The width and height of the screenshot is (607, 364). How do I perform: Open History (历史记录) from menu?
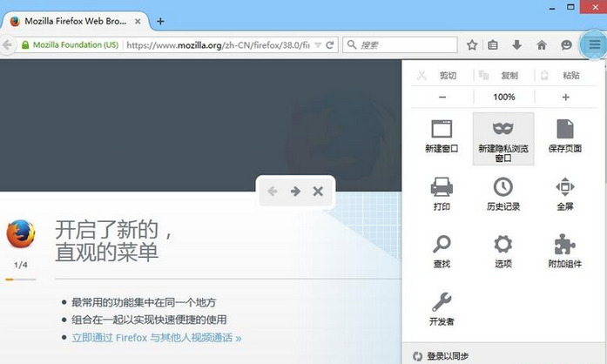pyautogui.click(x=502, y=194)
